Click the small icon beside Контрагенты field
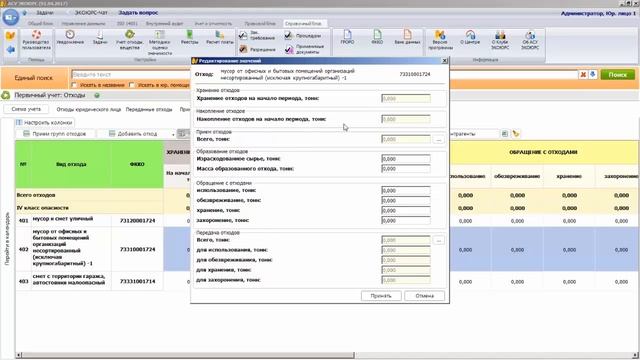This screenshot has width=640, height=360. (504, 133)
